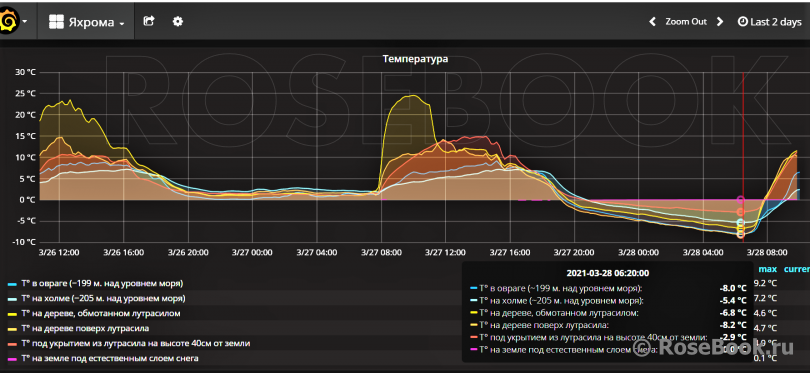The width and height of the screenshot is (810, 373).
Task: Toggle series Т° на земле под слоем снега
Action: point(110,358)
